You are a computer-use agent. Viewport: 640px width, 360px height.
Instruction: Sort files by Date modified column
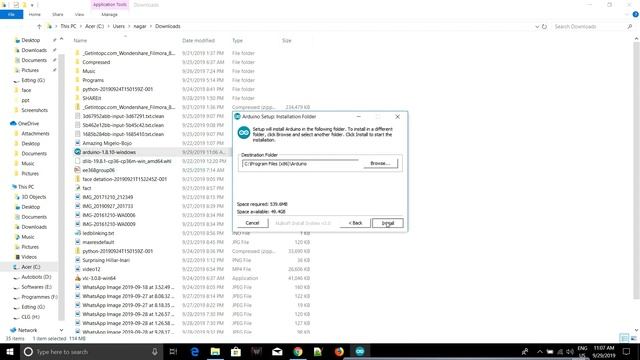tap(198, 40)
